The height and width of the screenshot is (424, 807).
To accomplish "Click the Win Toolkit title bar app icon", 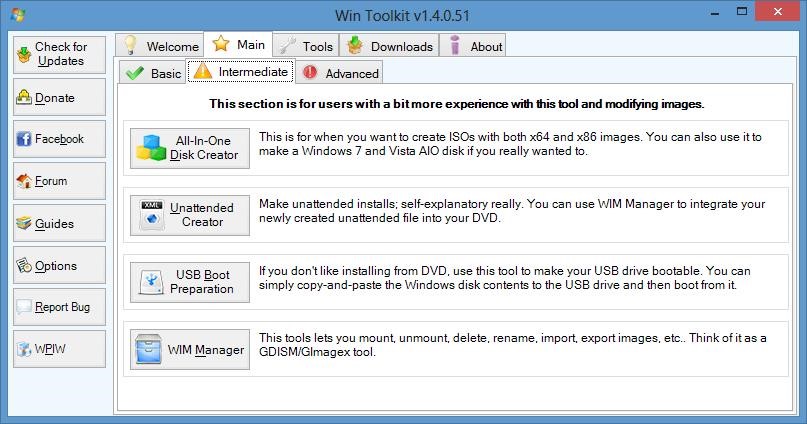I will [16, 16].
